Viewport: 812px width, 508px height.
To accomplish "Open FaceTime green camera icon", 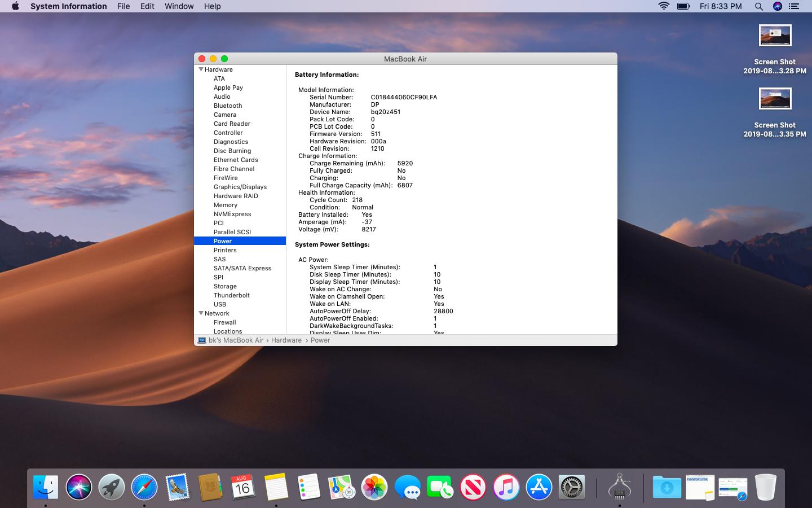I will click(440, 487).
